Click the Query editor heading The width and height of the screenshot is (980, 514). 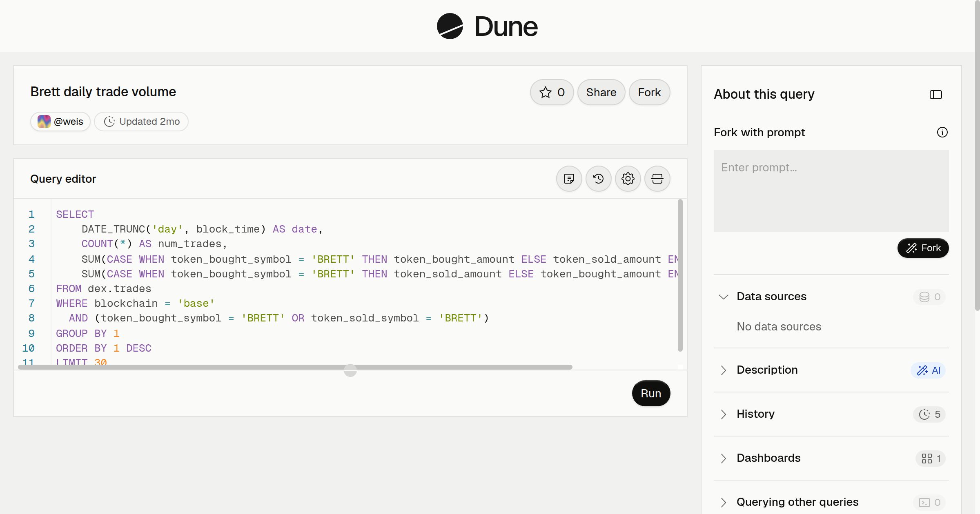click(x=63, y=179)
